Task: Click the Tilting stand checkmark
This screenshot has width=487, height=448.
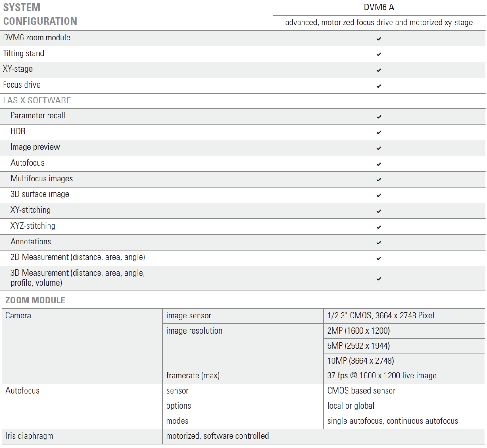Action: tap(379, 54)
